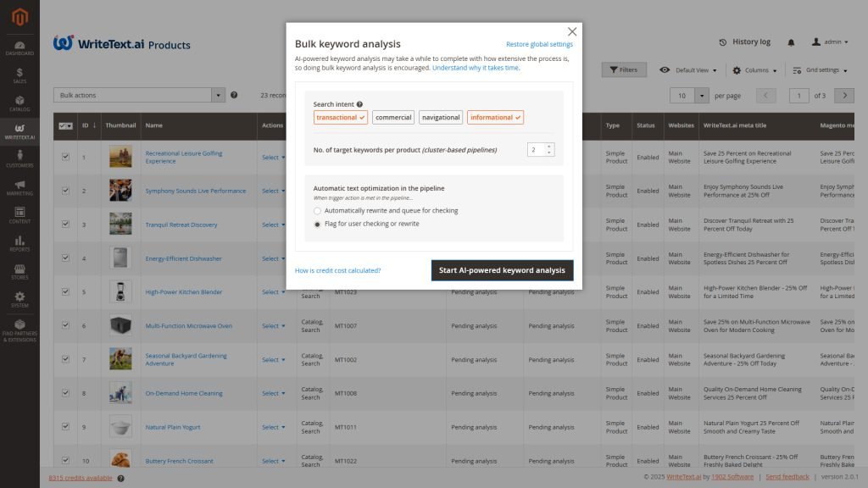The image size is (868, 488).
Task: Open the Catalog sidebar section
Action: click(19, 103)
